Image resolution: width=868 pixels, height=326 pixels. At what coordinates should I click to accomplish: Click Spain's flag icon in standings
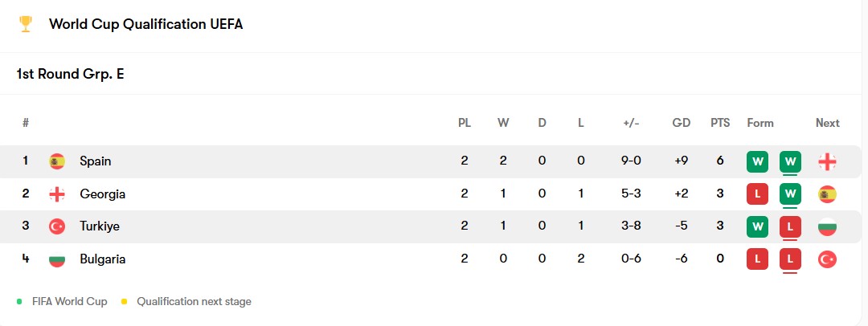tap(57, 161)
